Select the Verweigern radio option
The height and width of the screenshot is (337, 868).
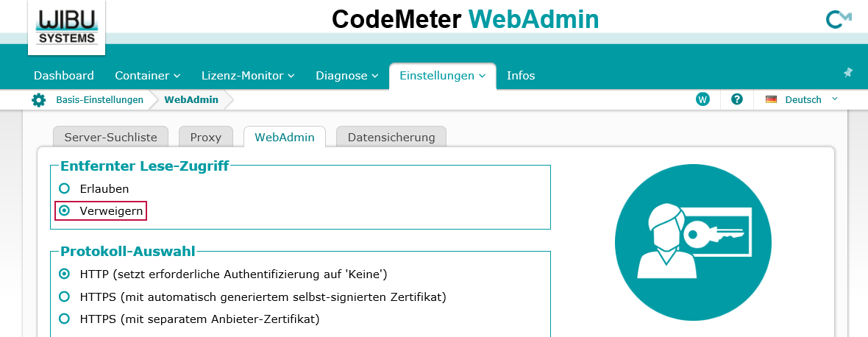coord(65,210)
